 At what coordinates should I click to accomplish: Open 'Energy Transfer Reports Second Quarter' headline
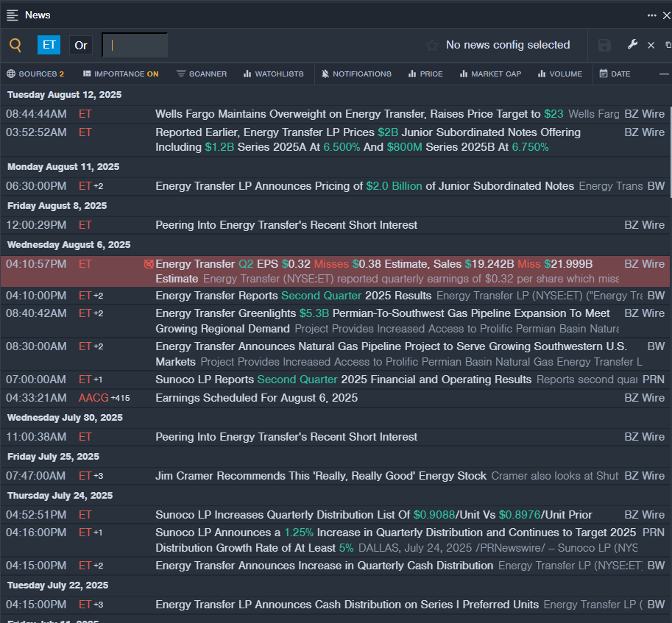(293, 296)
